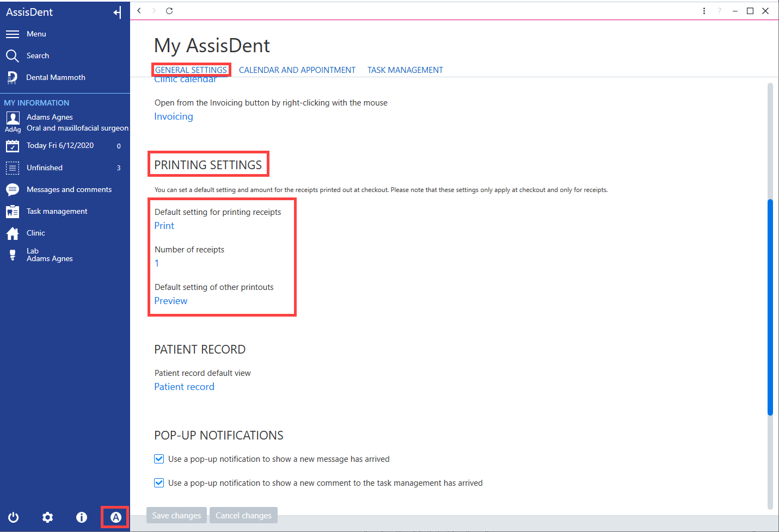The width and height of the screenshot is (779, 532).
Task: Click the Dental Mammoth clinic name
Action: point(56,78)
